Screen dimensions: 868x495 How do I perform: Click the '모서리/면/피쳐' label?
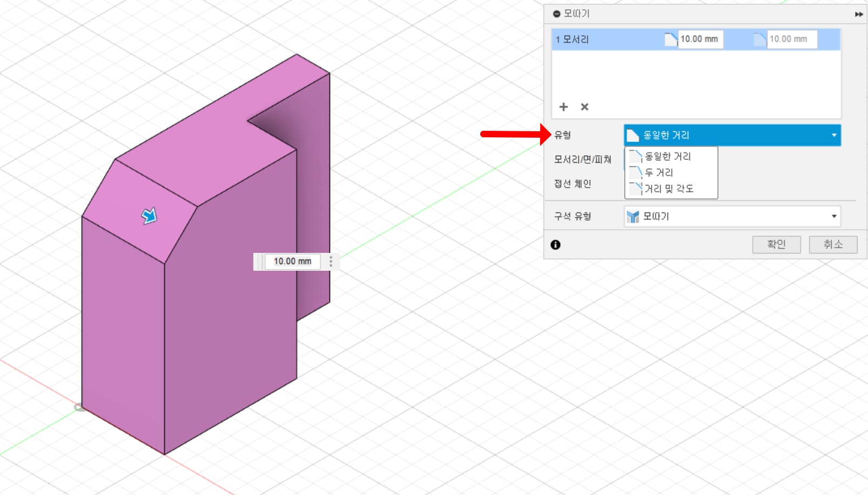coord(583,159)
